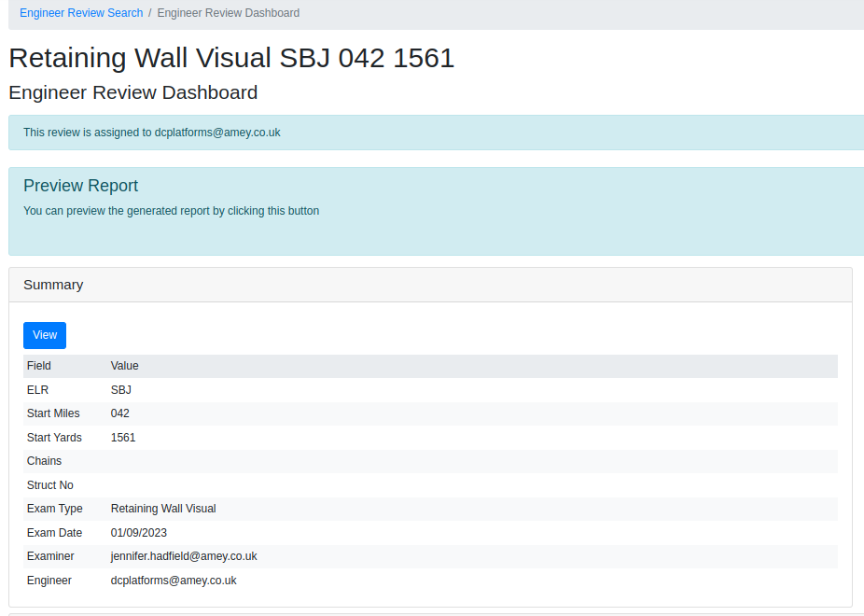The image size is (864, 616).
Task: Click the Field column header
Action: [39, 366]
